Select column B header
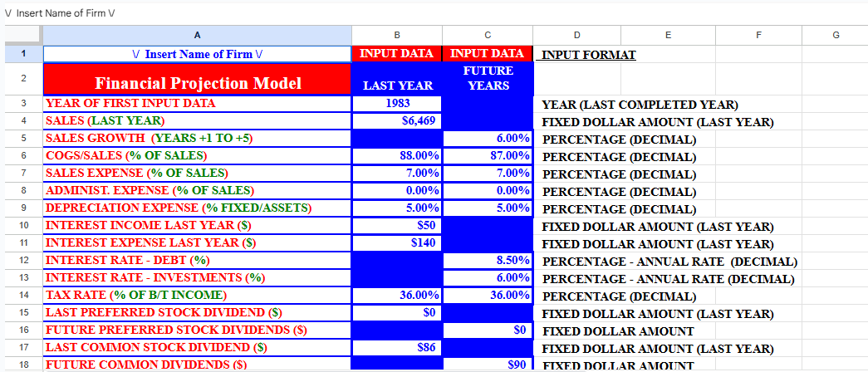868x372 pixels. pyautogui.click(x=396, y=35)
